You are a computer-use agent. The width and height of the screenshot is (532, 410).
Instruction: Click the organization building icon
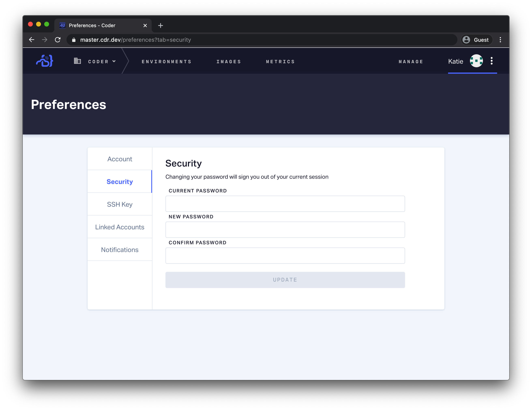(x=77, y=61)
